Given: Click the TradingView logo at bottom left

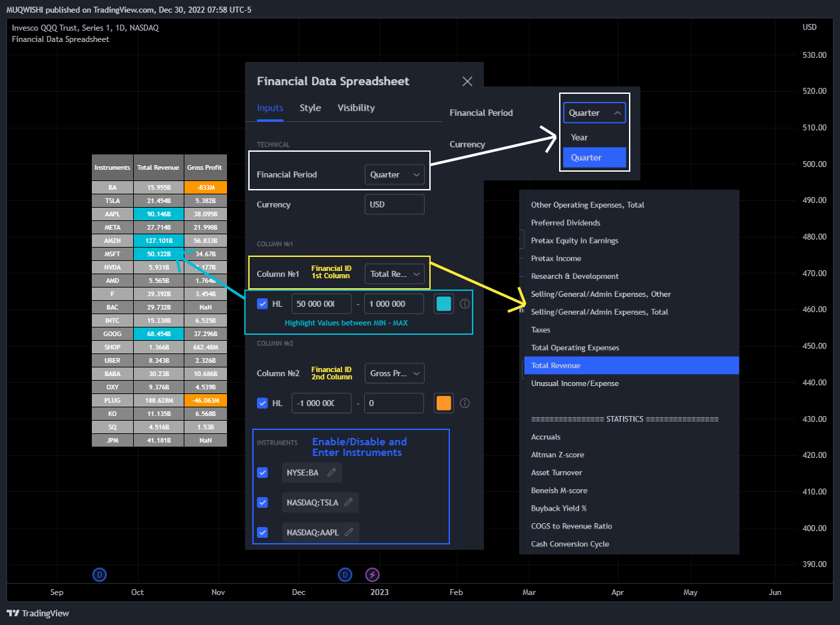Looking at the screenshot, I should pos(38,613).
